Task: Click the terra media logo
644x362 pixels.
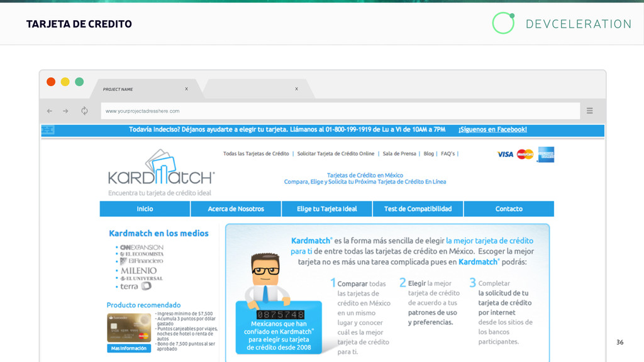Action: (136, 287)
